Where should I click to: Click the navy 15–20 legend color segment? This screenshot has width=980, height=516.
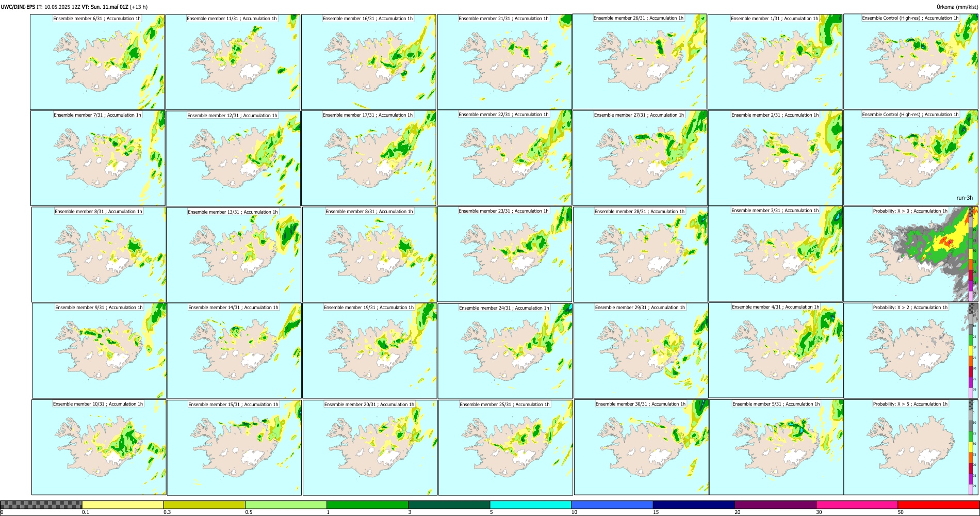pos(694,505)
